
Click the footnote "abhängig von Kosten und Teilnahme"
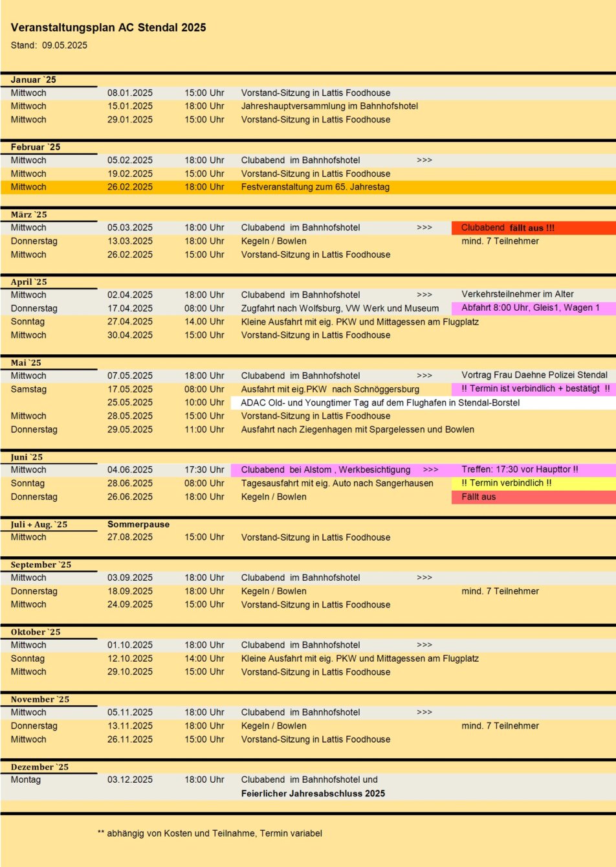[x=210, y=833]
